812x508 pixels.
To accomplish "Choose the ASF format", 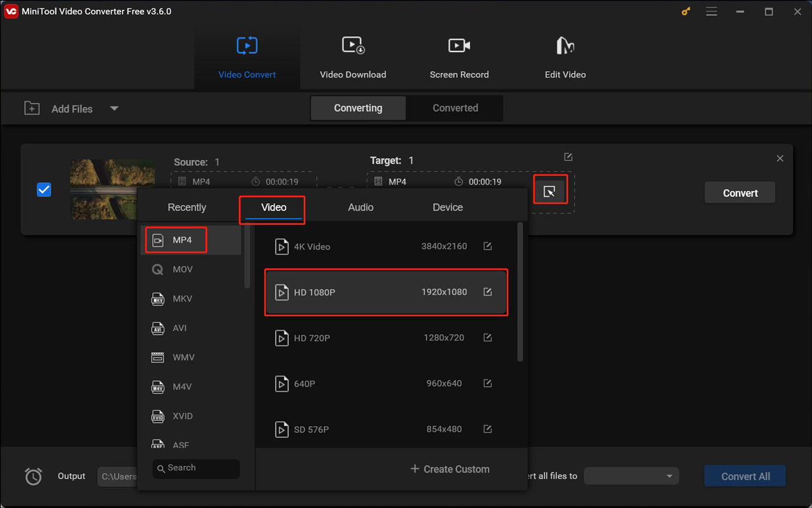I will pos(191,443).
